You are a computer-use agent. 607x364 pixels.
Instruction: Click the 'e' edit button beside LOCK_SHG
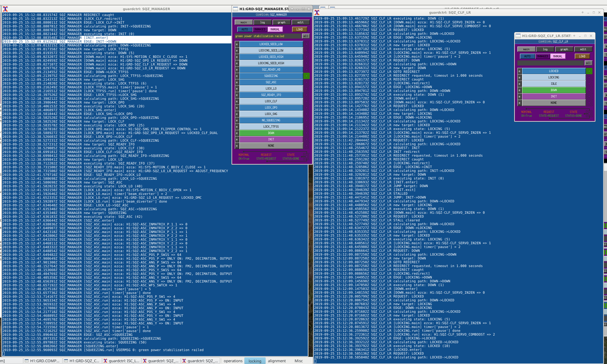[x=237, y=114]
